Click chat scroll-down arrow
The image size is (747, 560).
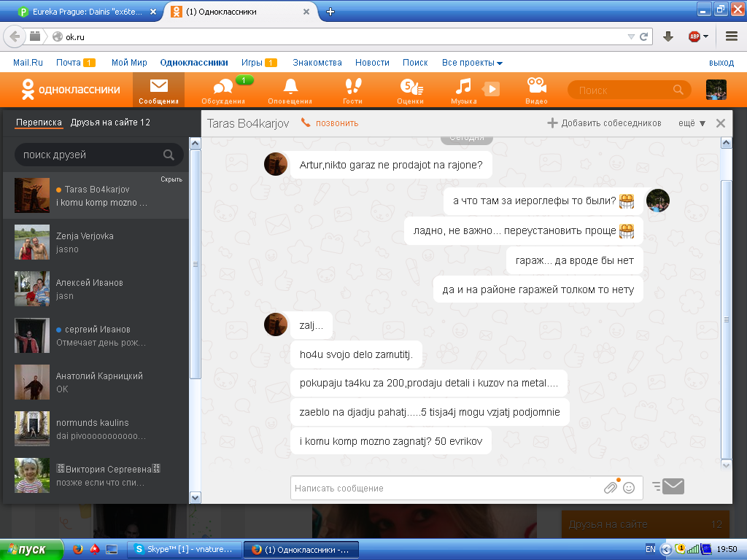pyautogui.click(x=726, y=464)
